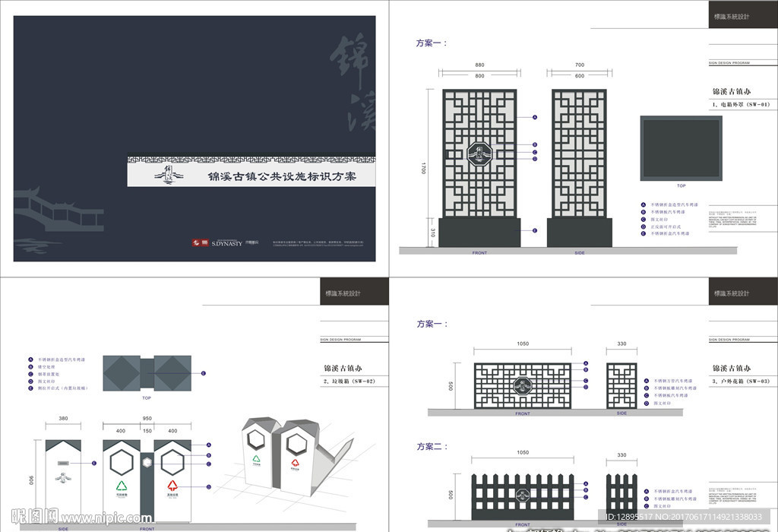Screen dimensions: 778x532
Task: Click the 900 bin height dimension
Action: point(30,480)
